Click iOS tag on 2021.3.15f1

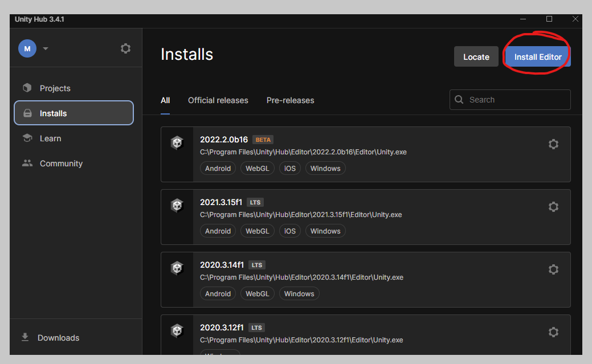point(290,231)
